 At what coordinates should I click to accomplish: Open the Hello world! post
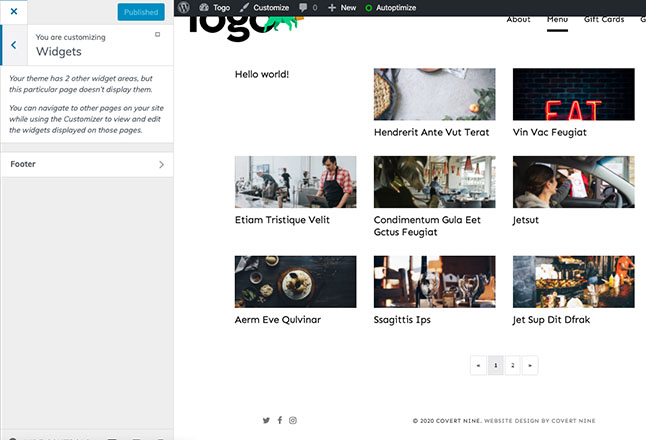coord(262,74)
